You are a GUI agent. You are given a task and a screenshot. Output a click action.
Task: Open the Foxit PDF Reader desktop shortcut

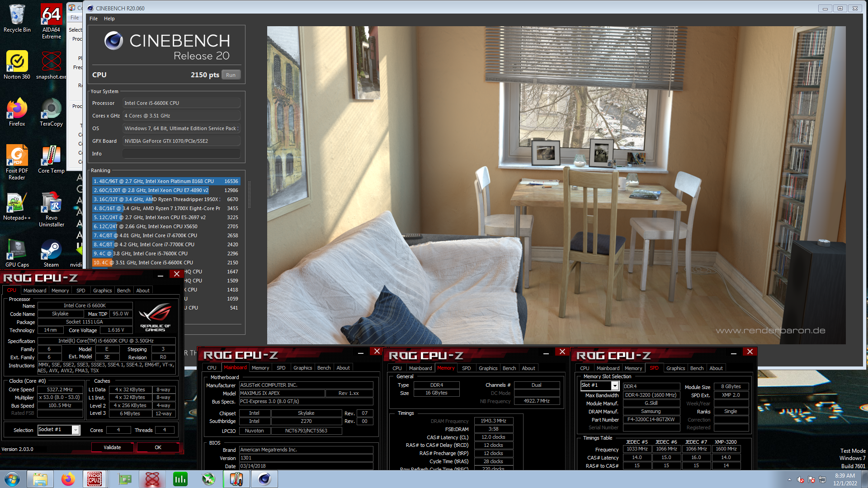[17, 162]
